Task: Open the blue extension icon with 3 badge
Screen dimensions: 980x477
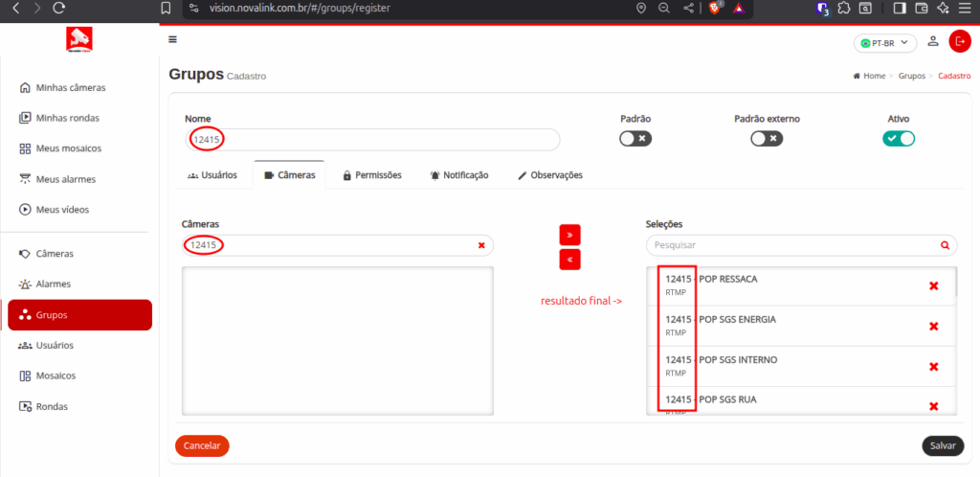Action: coord(822,9)
